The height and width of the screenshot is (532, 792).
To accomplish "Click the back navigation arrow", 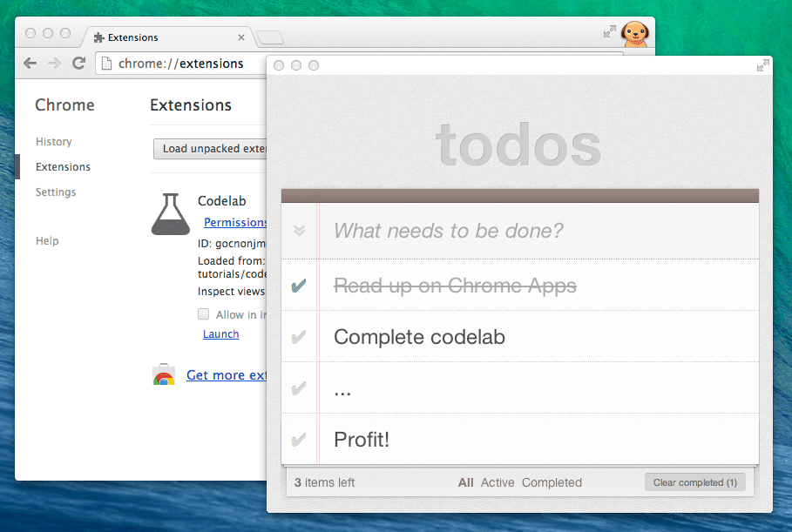I will coord(29,63).
